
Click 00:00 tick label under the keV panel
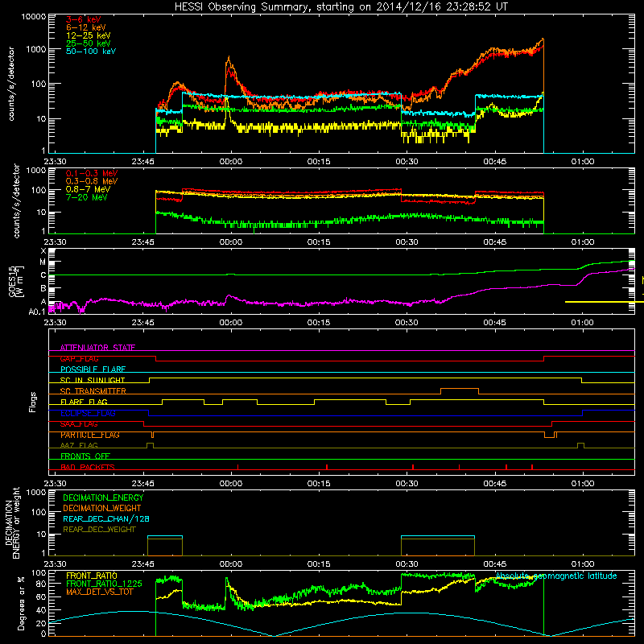[231, 162]
